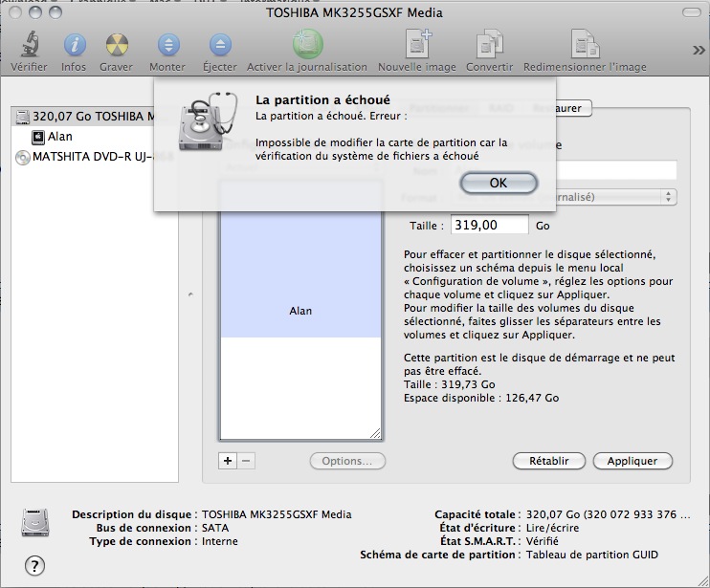Click the Interne connection type value
Viewport: 710px width, 588px height.
pos(220,541)
